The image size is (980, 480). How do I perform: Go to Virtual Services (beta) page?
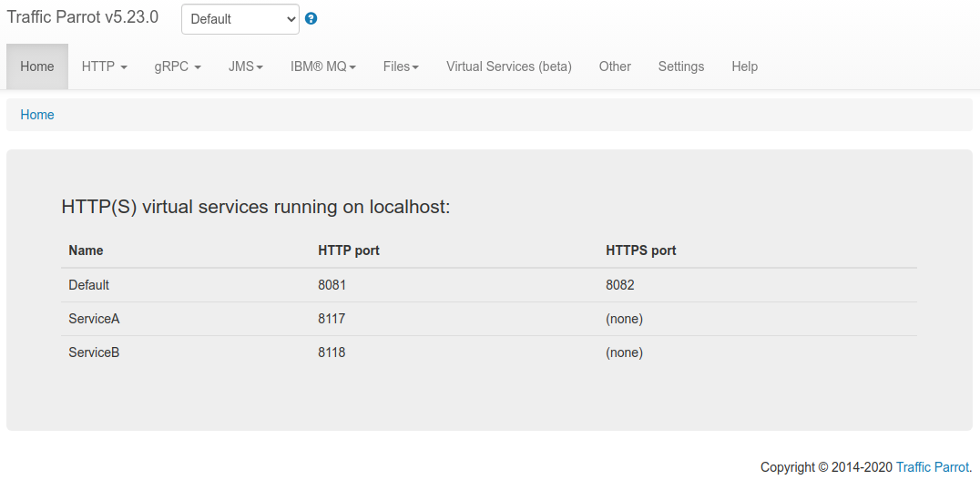point(509,66)
